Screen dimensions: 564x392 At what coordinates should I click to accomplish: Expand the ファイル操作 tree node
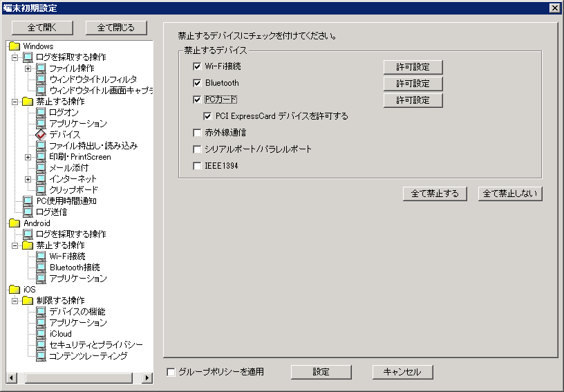click(x=28, y=68)
